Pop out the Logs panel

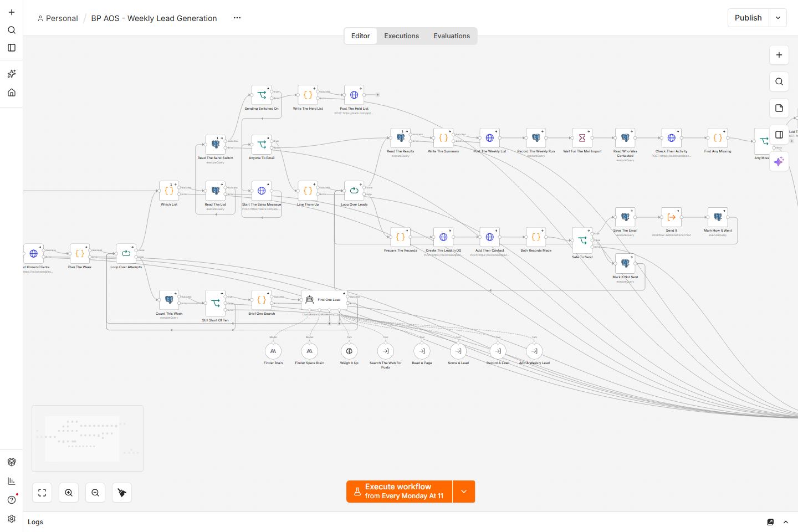tap(770, 522)
